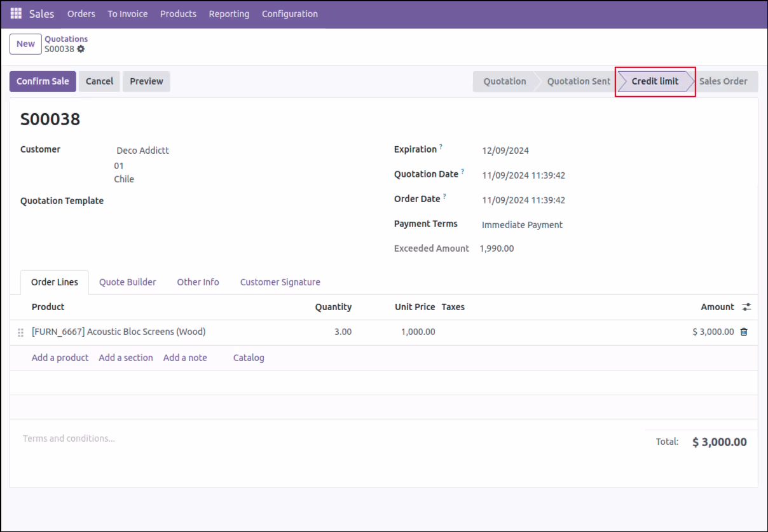Click the line amount $ 3,000.00

tap(713, 332)
